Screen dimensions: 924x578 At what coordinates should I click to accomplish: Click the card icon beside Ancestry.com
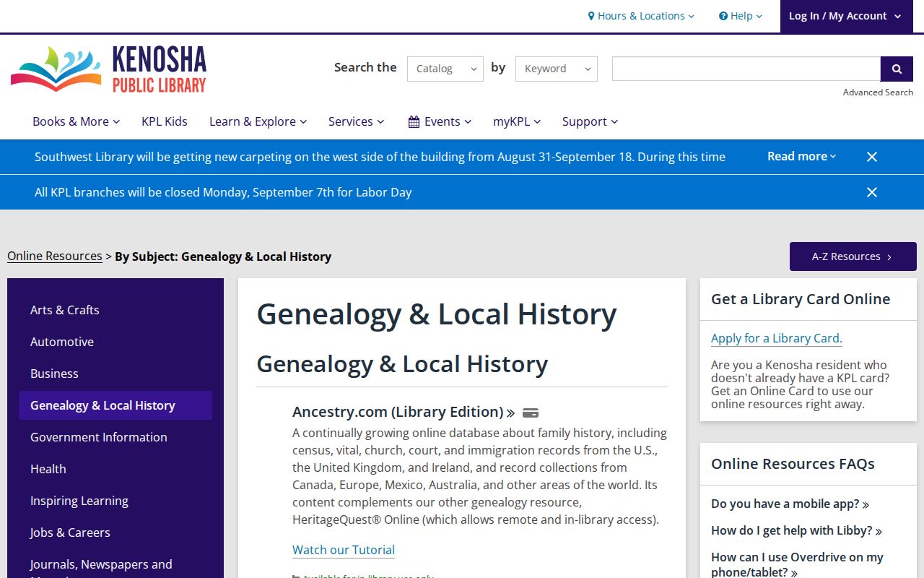click(531, 413)
